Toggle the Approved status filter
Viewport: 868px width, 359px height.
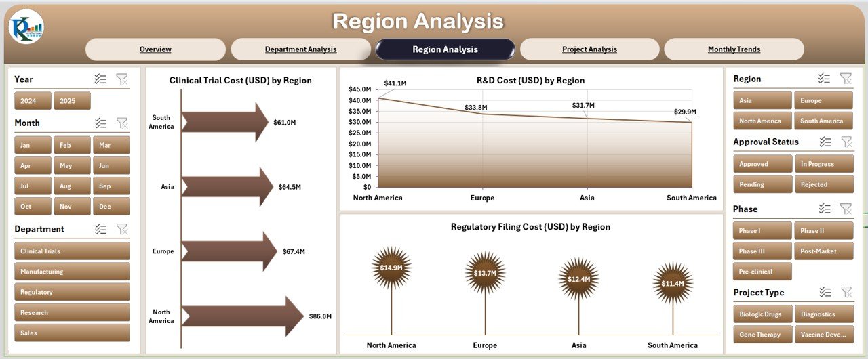point(762,164)
